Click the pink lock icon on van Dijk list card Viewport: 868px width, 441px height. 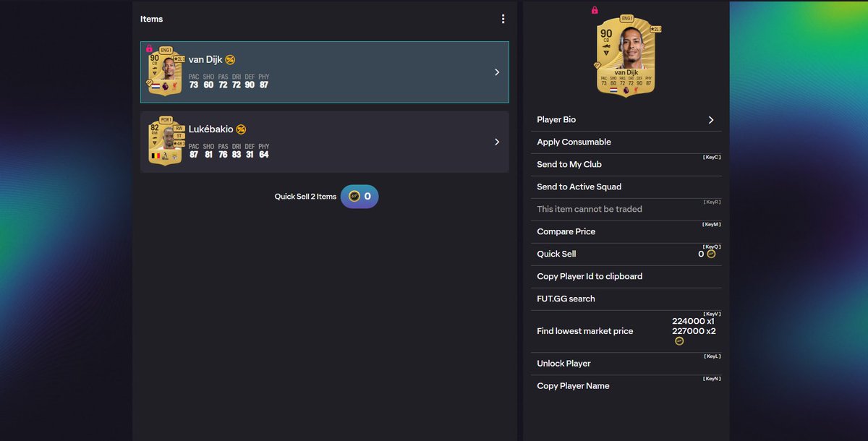point(149,48)
